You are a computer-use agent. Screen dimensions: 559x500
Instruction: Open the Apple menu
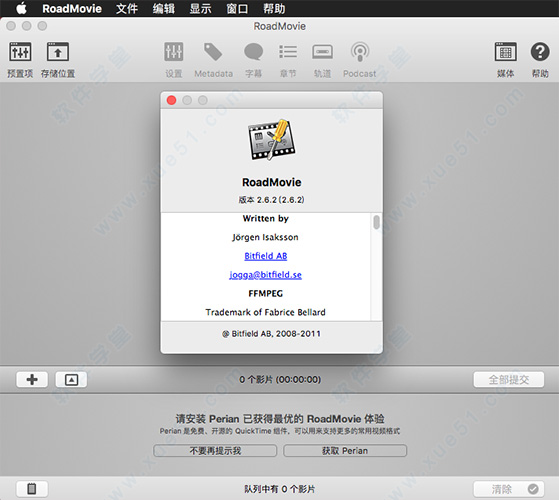[x=21, y=8]
